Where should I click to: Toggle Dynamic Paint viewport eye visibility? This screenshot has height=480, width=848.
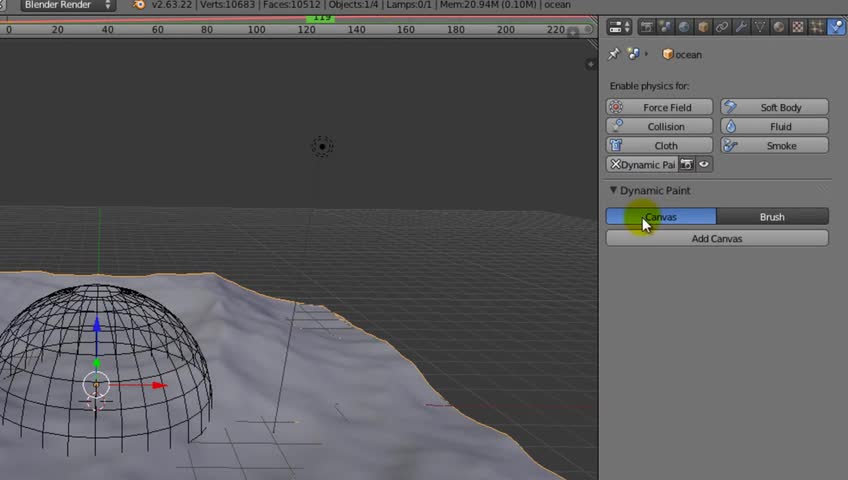point(704,164)
